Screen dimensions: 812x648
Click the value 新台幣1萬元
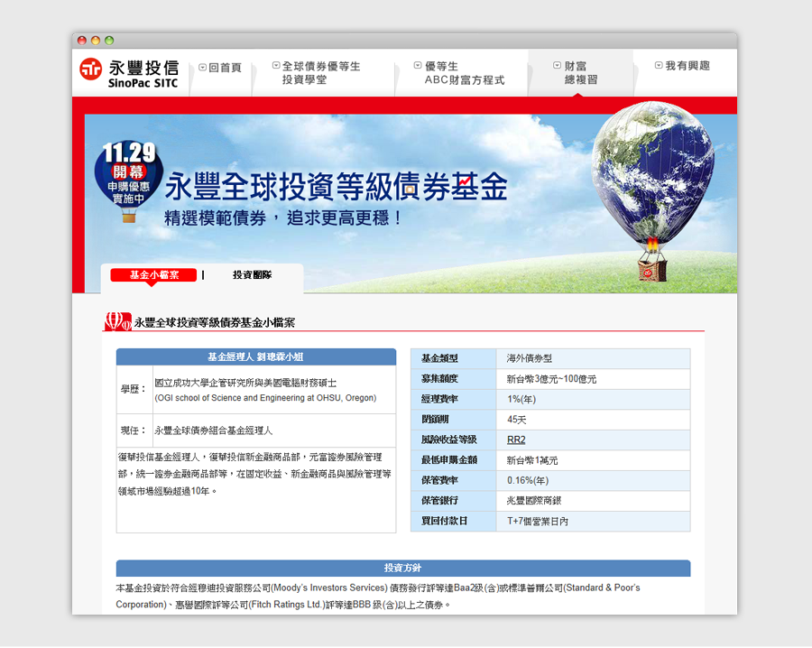click(x=532, y=460)
